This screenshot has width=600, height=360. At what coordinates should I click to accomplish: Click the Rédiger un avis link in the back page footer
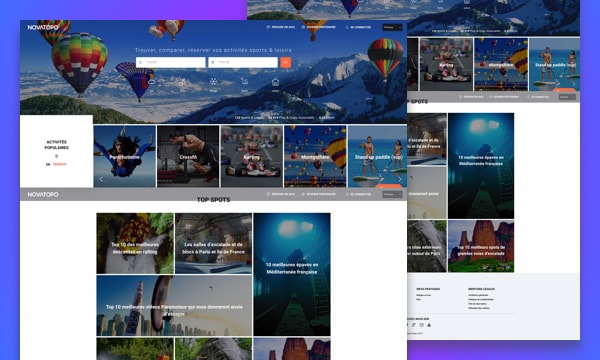click(x=424, y=295)
